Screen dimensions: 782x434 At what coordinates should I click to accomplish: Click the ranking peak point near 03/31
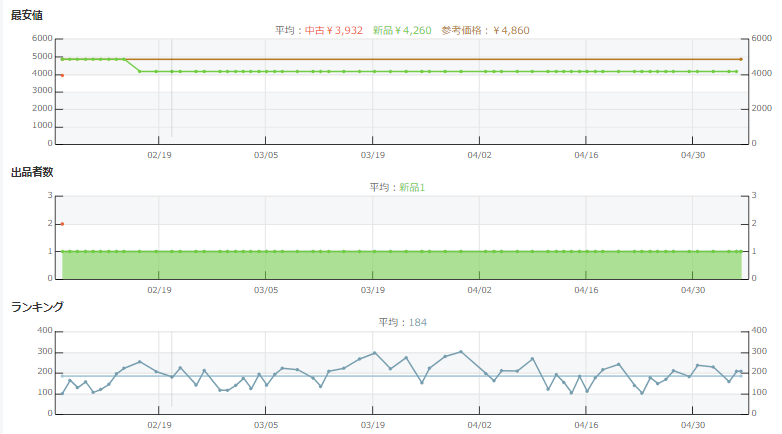coord(461,352)
